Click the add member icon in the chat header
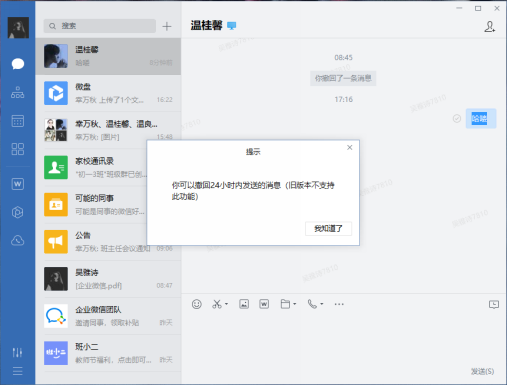The width and height of the screenshot is (508, 385). point(489,27)
